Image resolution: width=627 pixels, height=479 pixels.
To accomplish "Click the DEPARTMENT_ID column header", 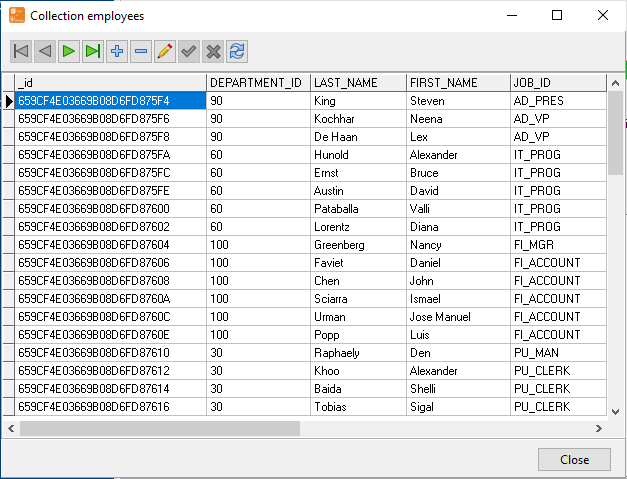I will pyautogui.click(x=258, y=83).
